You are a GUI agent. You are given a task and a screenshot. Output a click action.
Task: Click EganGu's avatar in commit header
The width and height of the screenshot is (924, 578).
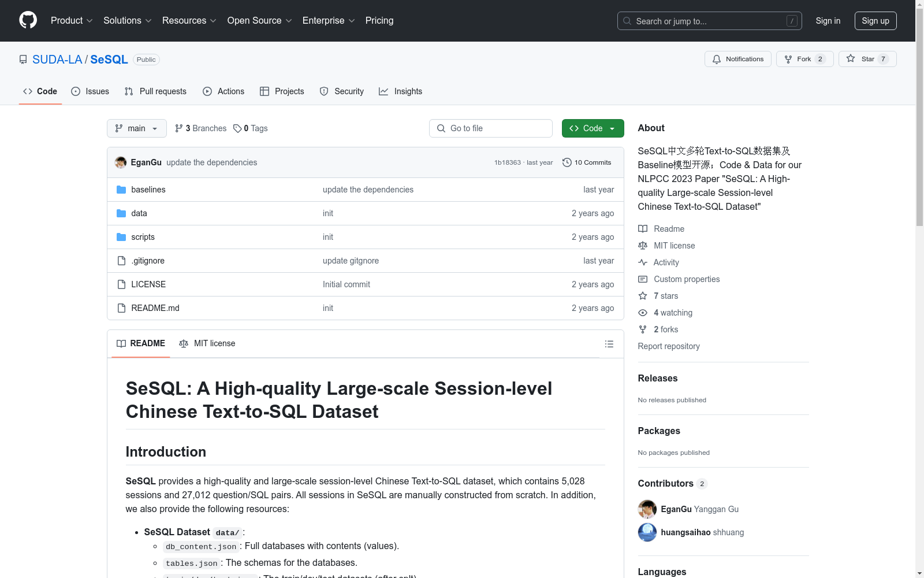pos(121,162)
